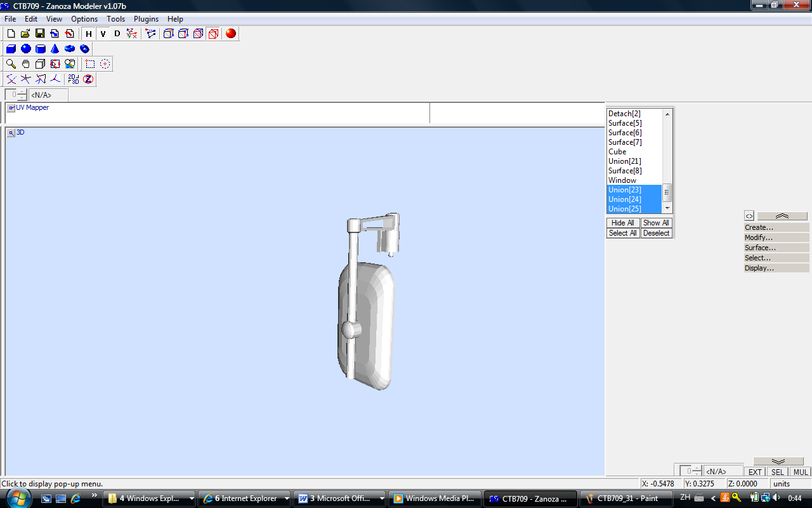Toggle the V axis constraint button
The height and width of the screenshot is (508, 812).
pyautogui.click(x=103, y=34)
